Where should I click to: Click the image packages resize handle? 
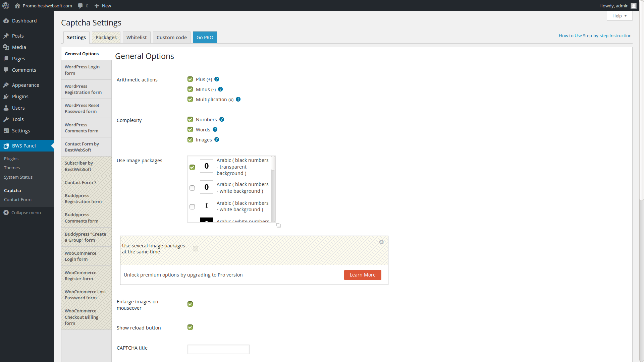point(278,225)
